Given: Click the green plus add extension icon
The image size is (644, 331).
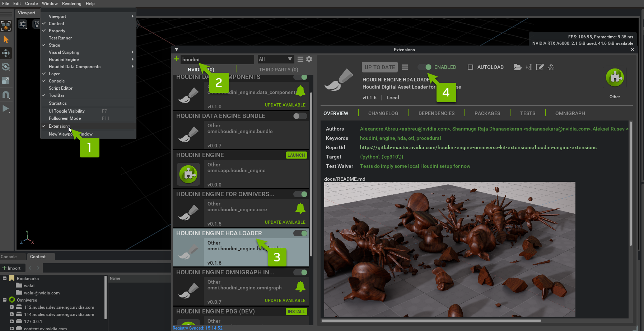Looking at the screenshot, I should [x=176, y=59].
